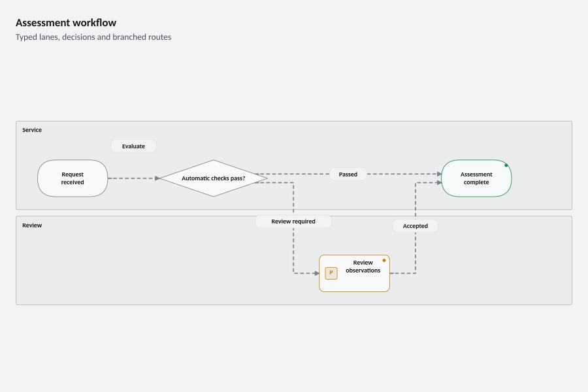
Task: Select the Assessment complete end node
Action: [x=476, y=178]
